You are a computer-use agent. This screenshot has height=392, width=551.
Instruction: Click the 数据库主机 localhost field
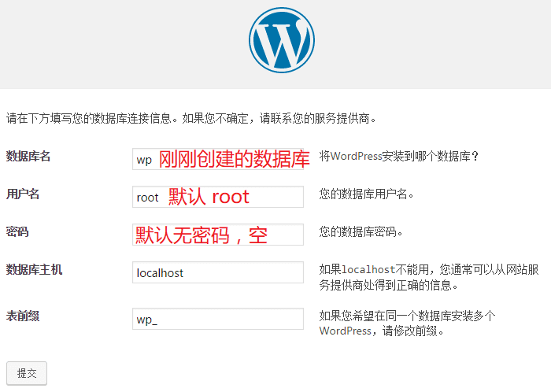click(x=218, y=272)
